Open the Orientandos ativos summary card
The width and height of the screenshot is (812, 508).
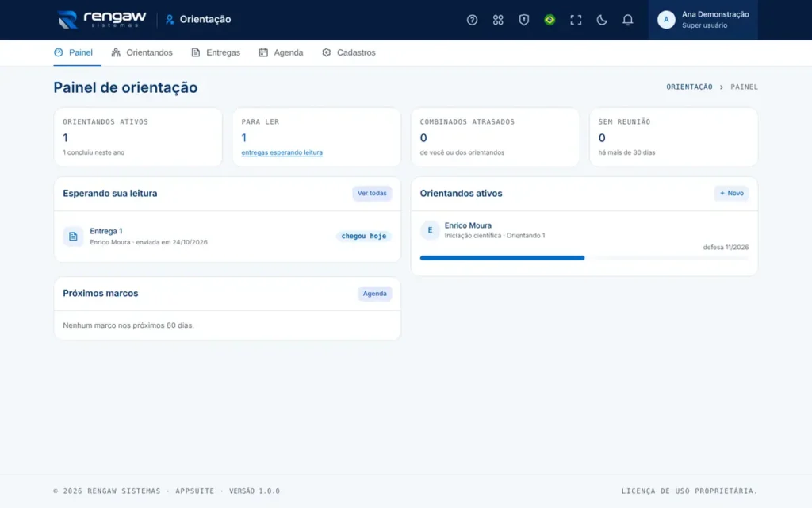tap(138, 137)
